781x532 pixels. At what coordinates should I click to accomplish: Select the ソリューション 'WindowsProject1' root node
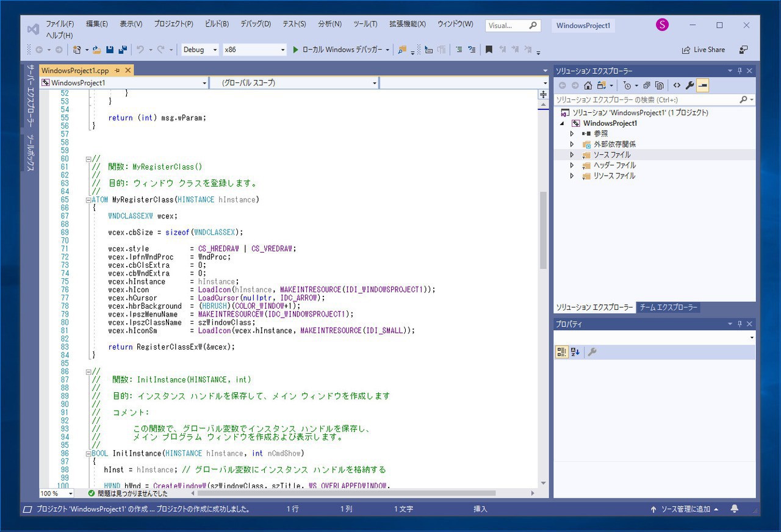click(x=633, y=113)
